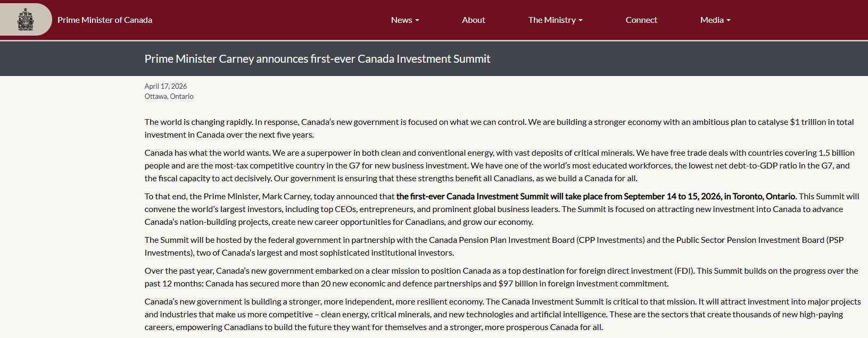Open the News menu
Viewport: 868px width, 338px height.
[x=402, y=20]
